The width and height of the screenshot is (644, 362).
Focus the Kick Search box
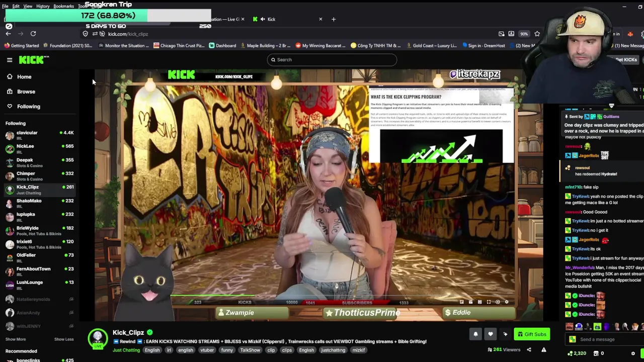click(332, 60)
